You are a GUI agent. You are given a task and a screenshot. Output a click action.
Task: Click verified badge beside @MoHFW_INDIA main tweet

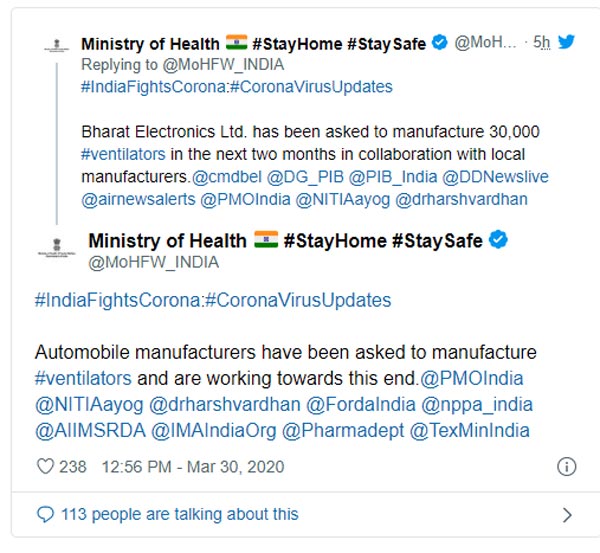pyautogui.click(x=498, y=240)
